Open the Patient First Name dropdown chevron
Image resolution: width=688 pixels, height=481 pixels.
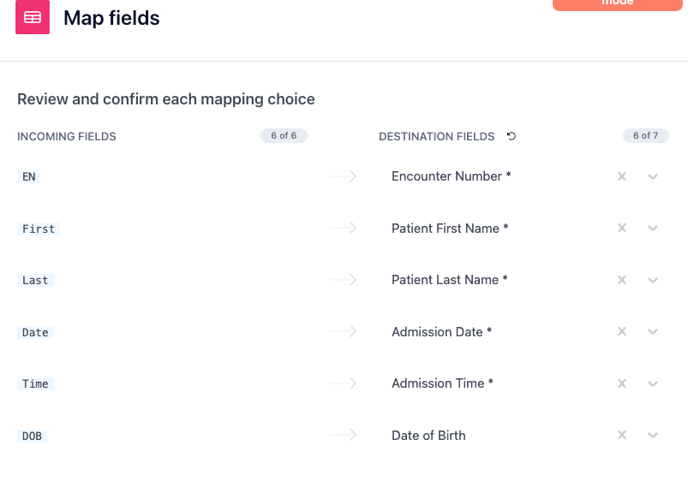653,228
